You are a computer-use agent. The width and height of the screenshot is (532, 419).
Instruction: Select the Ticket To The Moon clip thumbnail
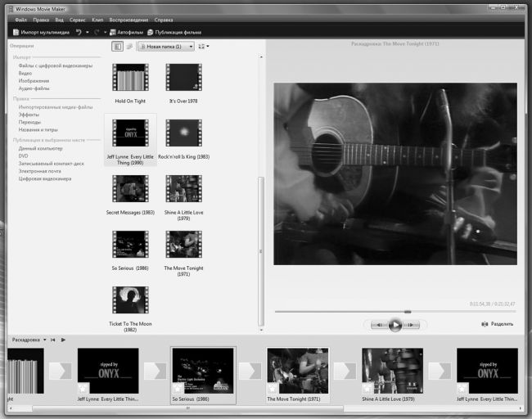tap(130, 300)
